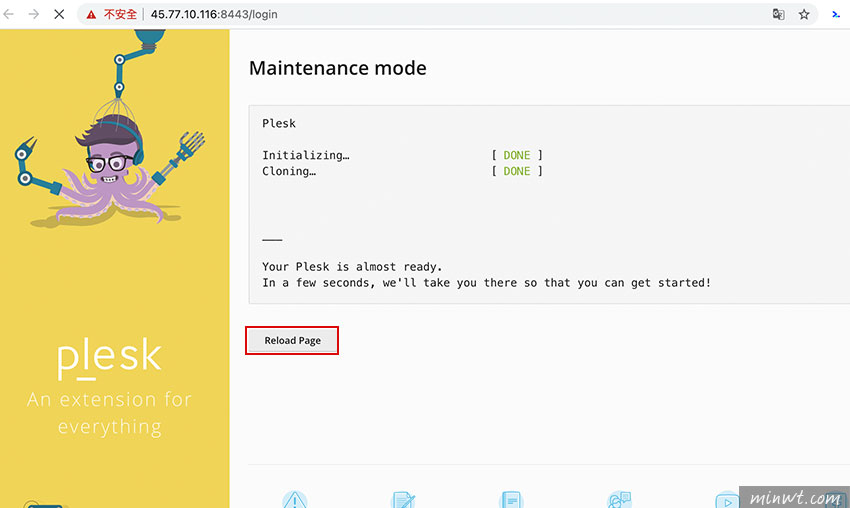The image size is (850, 508).
Task: Go back to previous page
Action: point(9,15)
